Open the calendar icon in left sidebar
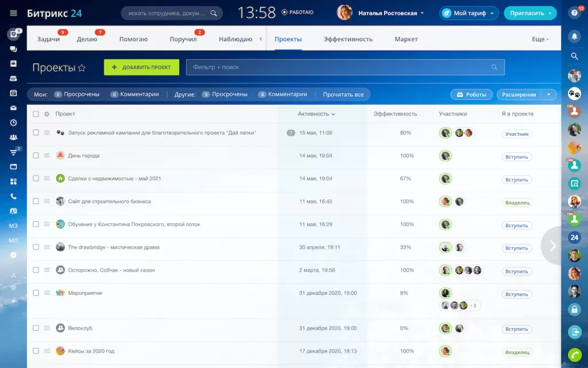 13,93
